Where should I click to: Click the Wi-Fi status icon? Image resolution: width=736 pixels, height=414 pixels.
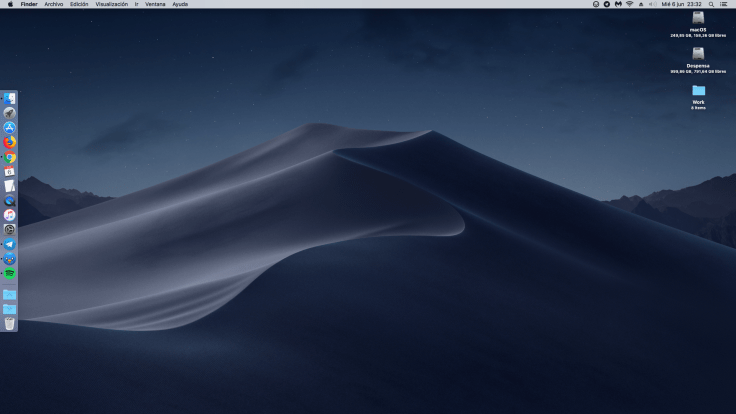(x=629, y=4)
